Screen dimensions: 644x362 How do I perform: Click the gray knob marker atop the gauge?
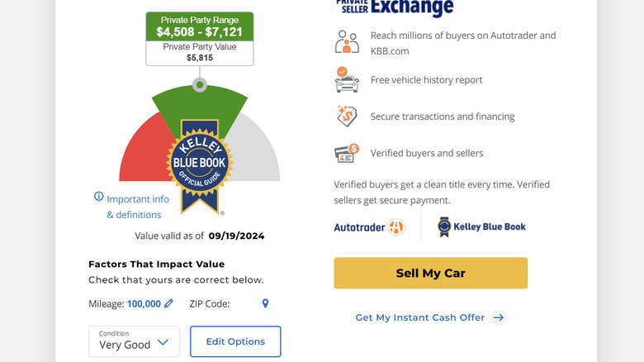pyautogui.click(x=199, y=85)
